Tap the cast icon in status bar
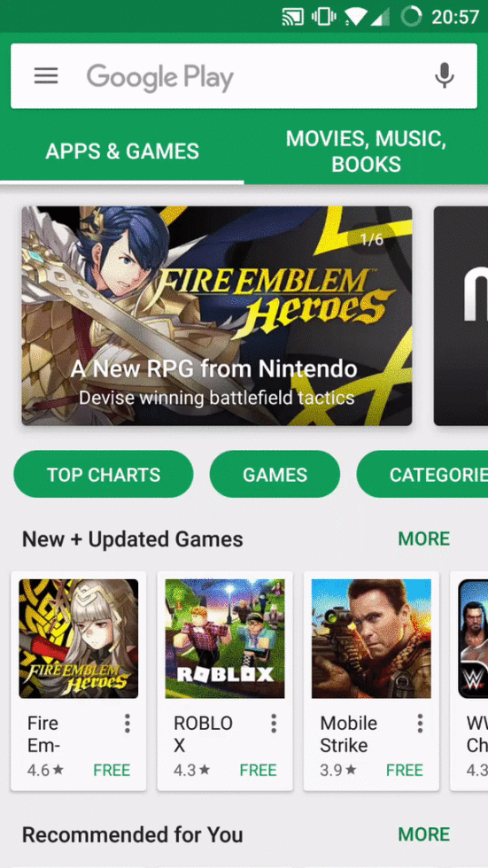488x868 pixels. (x=292, y=17)
